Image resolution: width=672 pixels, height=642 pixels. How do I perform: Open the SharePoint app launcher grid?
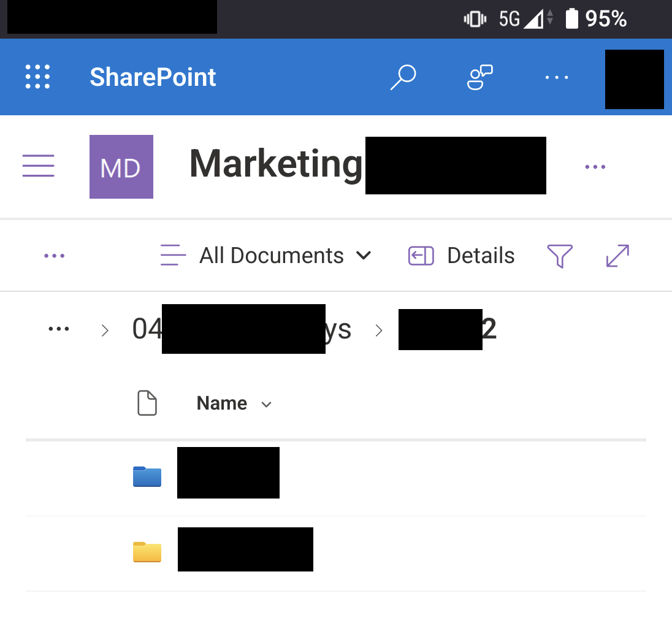point(37,77)
